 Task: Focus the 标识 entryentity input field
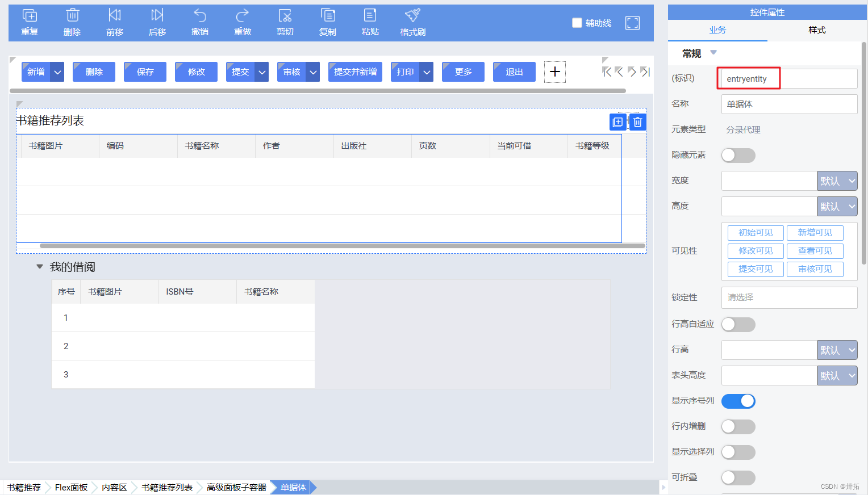point(789,78)
